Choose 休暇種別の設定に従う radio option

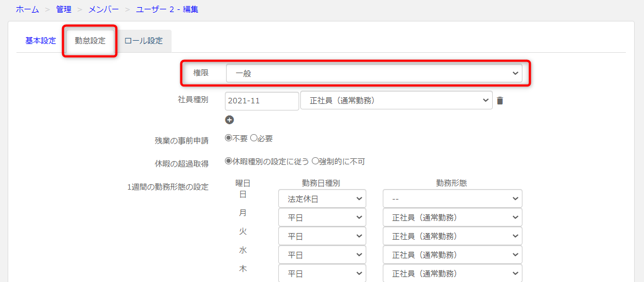click(228, 161)
